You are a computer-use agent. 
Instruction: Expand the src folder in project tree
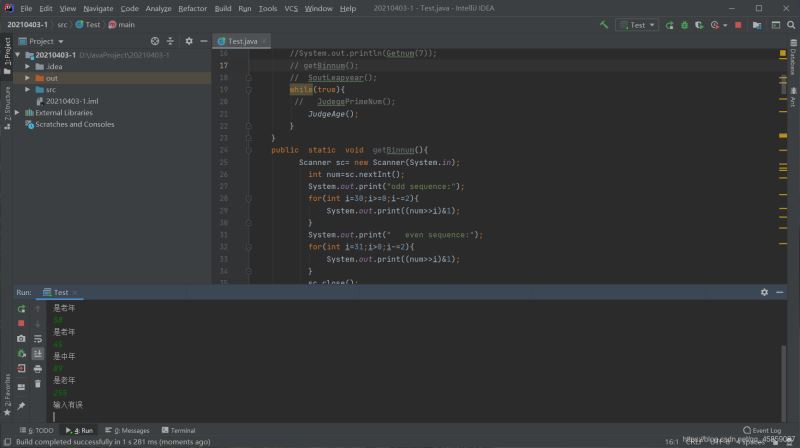(29, 90)
